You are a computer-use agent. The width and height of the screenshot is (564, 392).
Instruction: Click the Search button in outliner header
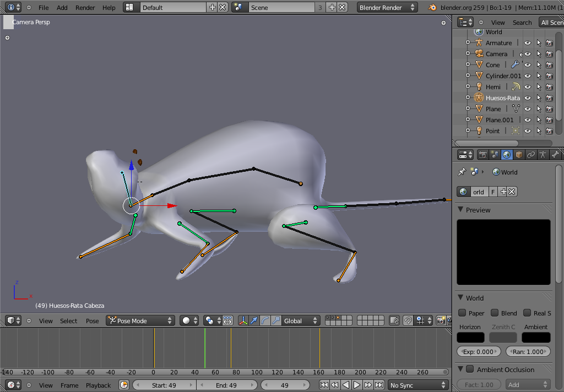(522, 23)
